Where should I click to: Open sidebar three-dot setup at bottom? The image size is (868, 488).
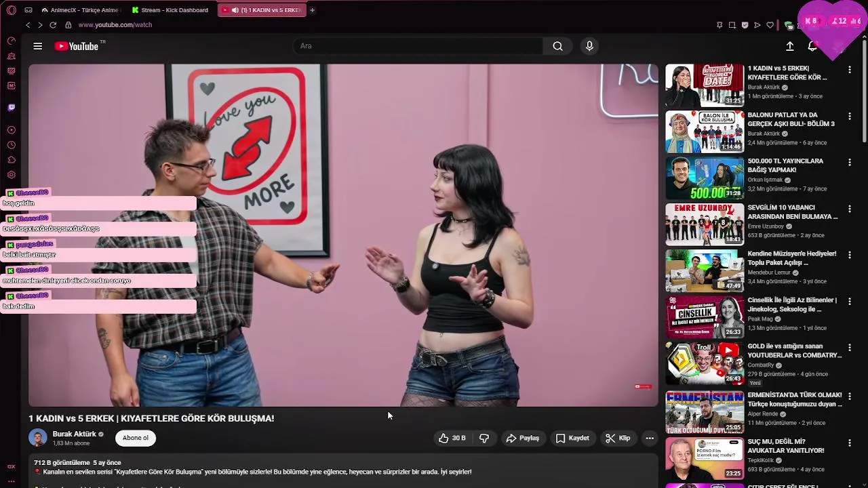11,481
